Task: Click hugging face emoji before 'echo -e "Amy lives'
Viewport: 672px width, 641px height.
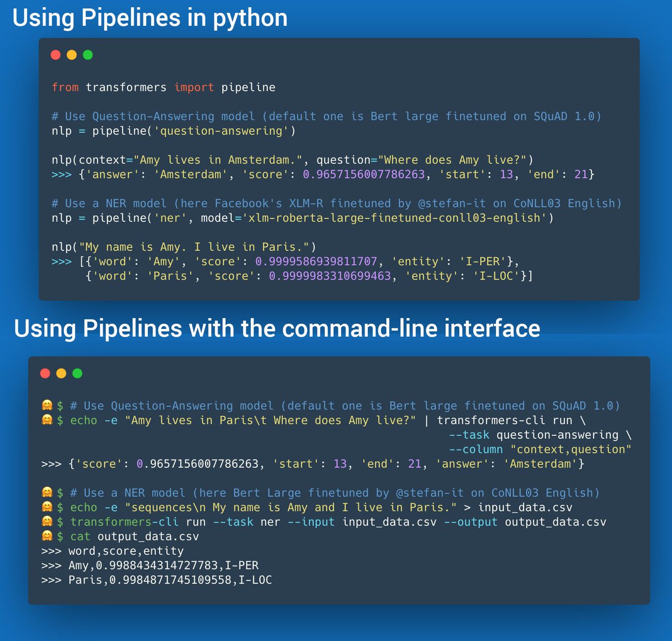Action: 46,420
